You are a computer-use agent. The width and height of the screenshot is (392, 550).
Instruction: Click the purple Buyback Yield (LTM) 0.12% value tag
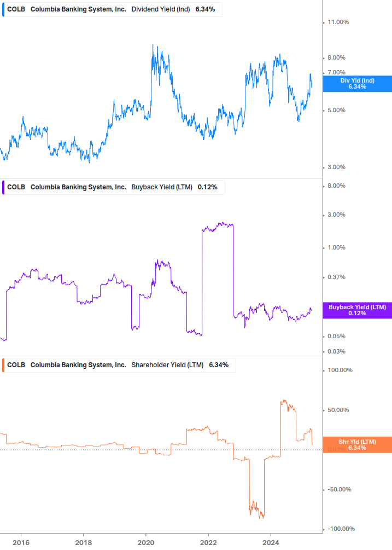pos(358,310)
